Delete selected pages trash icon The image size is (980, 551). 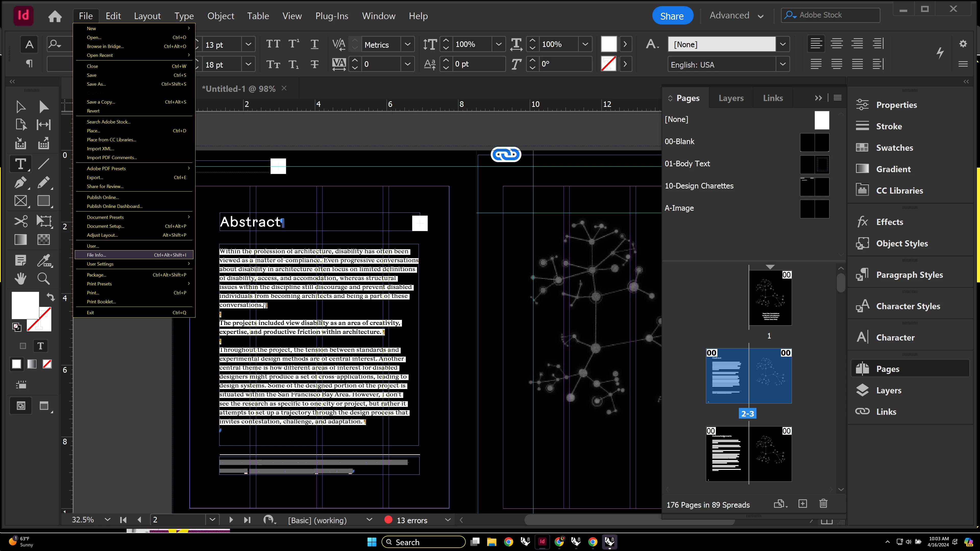[823, 504]
